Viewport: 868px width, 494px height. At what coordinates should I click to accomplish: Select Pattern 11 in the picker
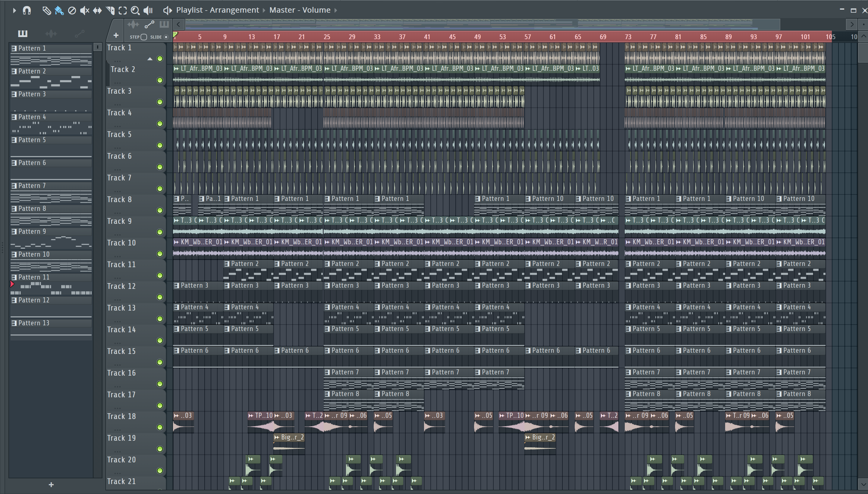51,284
